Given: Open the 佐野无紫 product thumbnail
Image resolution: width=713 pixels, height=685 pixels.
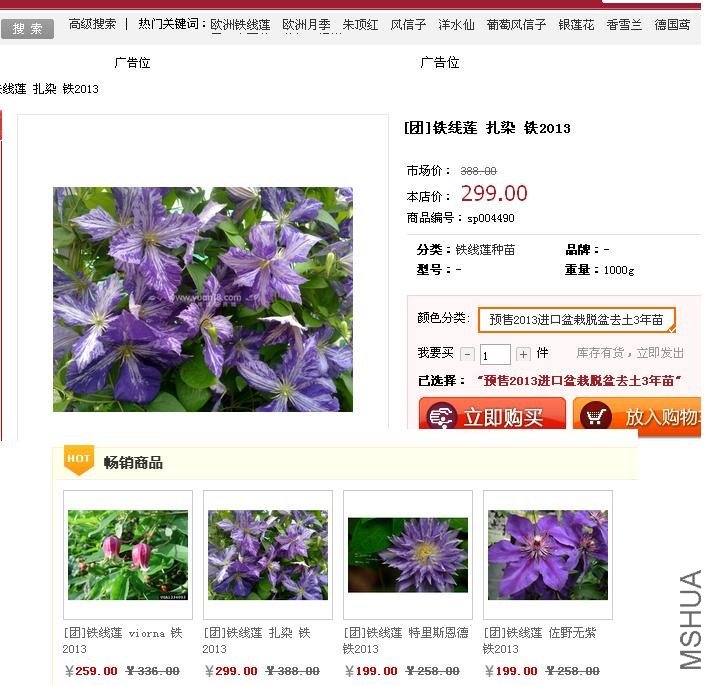Looking at the screenshot, I should click(547, 555).
